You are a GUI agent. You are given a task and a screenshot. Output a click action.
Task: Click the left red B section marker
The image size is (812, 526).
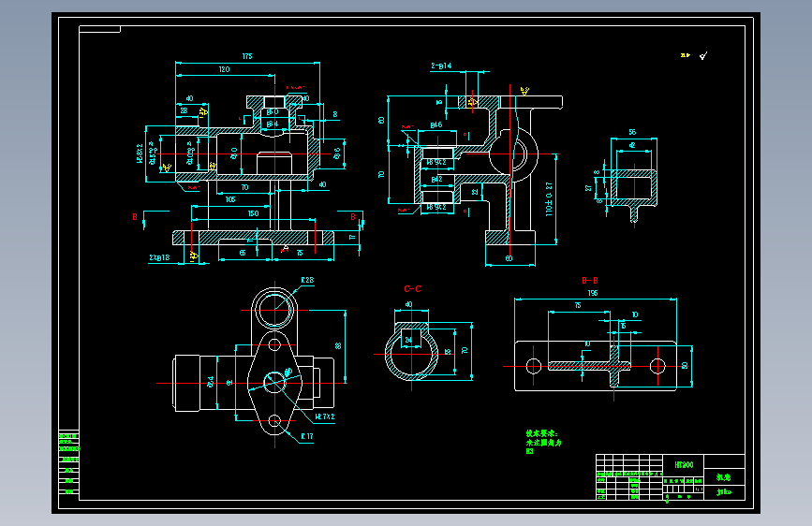pyautogui.click(x=135, y=217)
